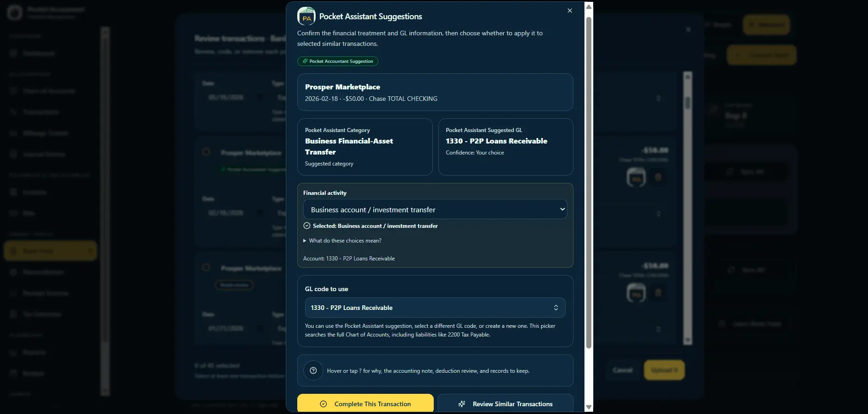Click Cancel in the background review dialog

coord(622,370)
